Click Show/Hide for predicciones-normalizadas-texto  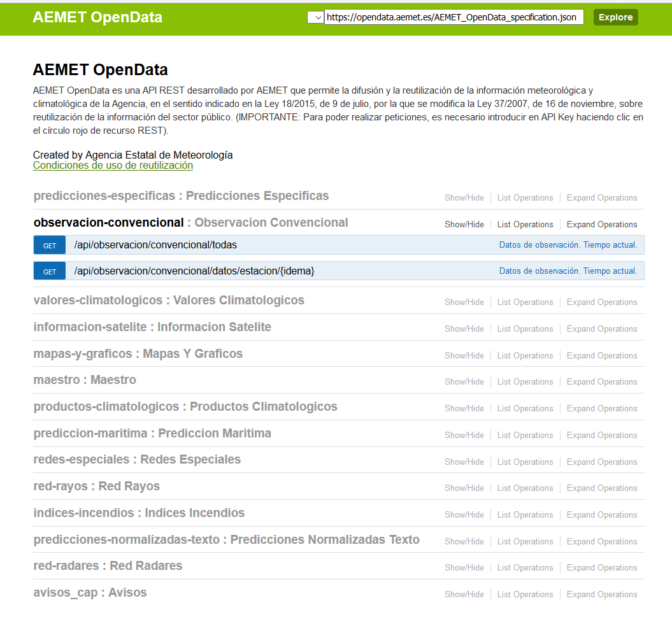pyautogui.click(x=464, y=541)
